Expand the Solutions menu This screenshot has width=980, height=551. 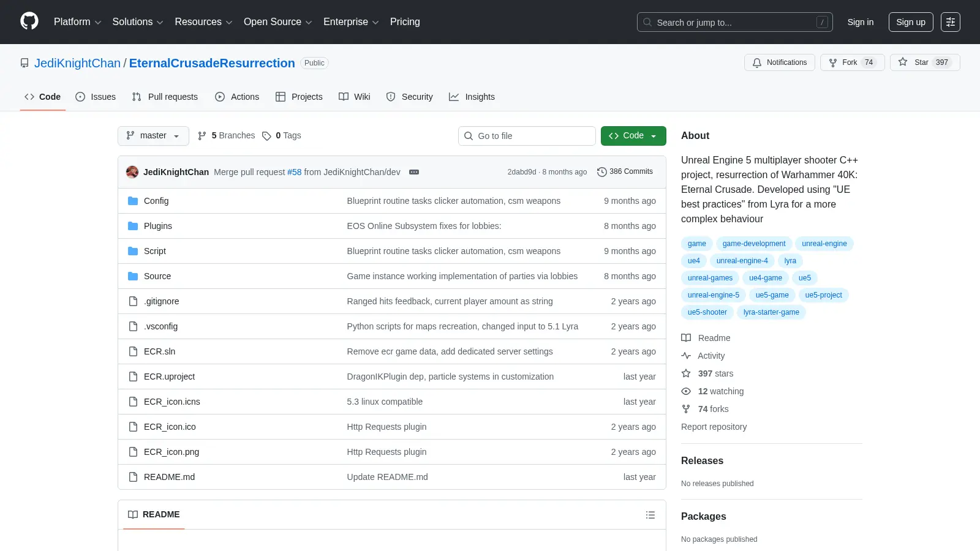point(138,22)
